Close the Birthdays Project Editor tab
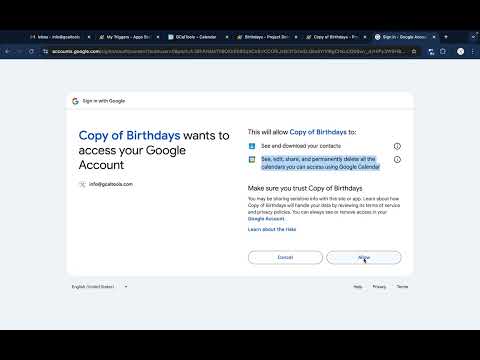The width and height of the screenshot is (480, 360). click(x=296, y=37)
